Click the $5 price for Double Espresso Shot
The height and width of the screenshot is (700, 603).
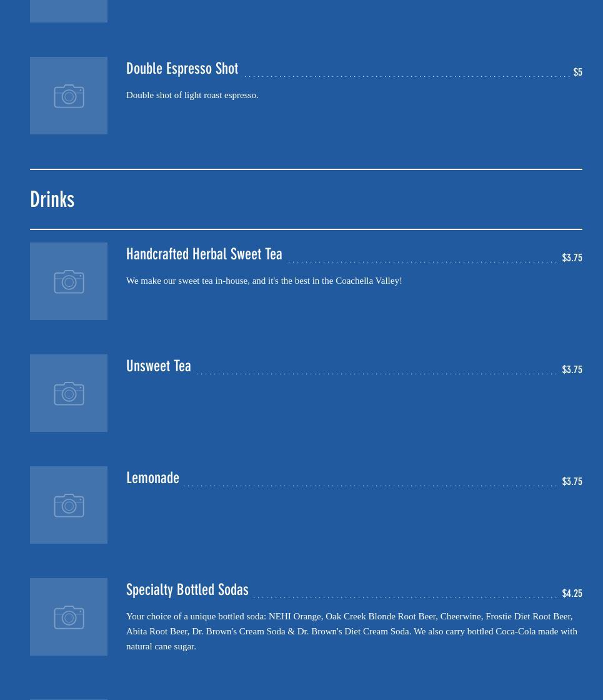(577, 72)
